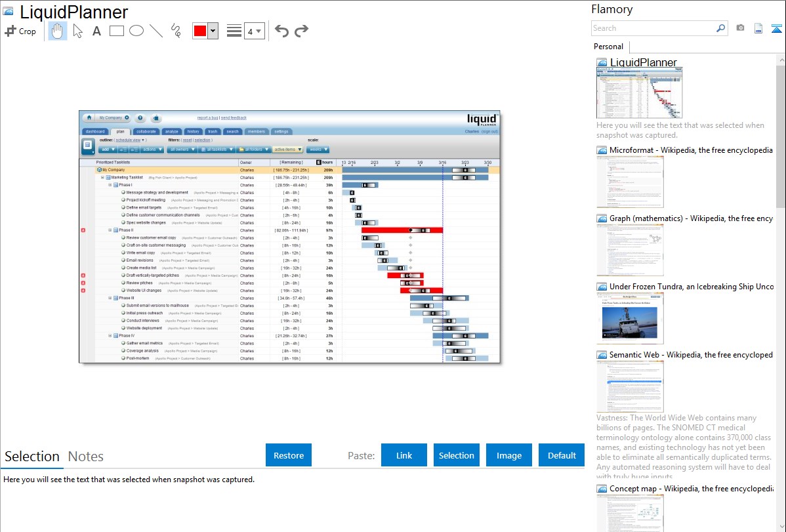The height and width of the screenshot is (532, 786).
Task: Choose the arrow pointer selection tool
Action: 77,31
